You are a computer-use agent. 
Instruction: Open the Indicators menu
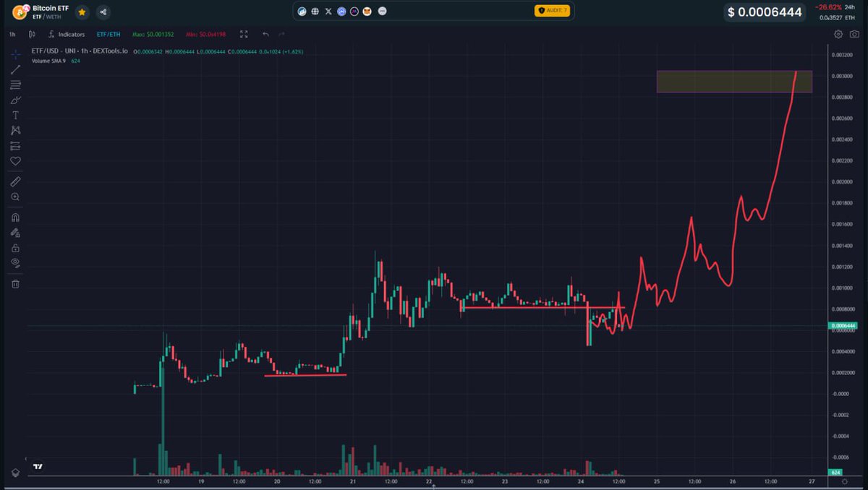[67, 34]
